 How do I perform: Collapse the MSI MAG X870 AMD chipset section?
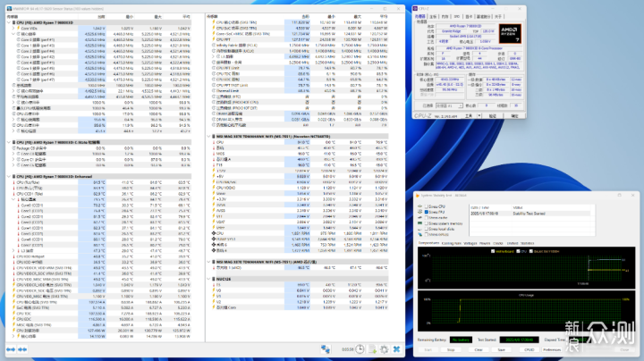coord(208,262)
